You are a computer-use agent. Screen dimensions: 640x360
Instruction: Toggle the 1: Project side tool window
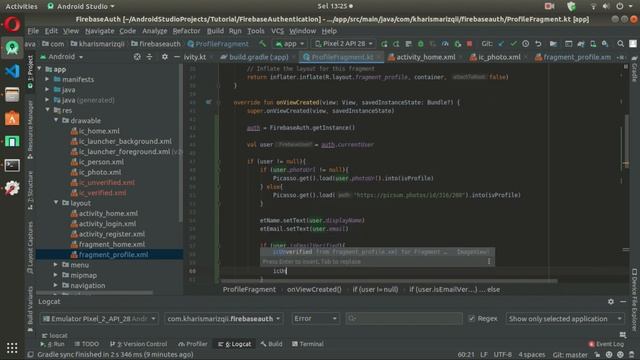click(30, 72)
